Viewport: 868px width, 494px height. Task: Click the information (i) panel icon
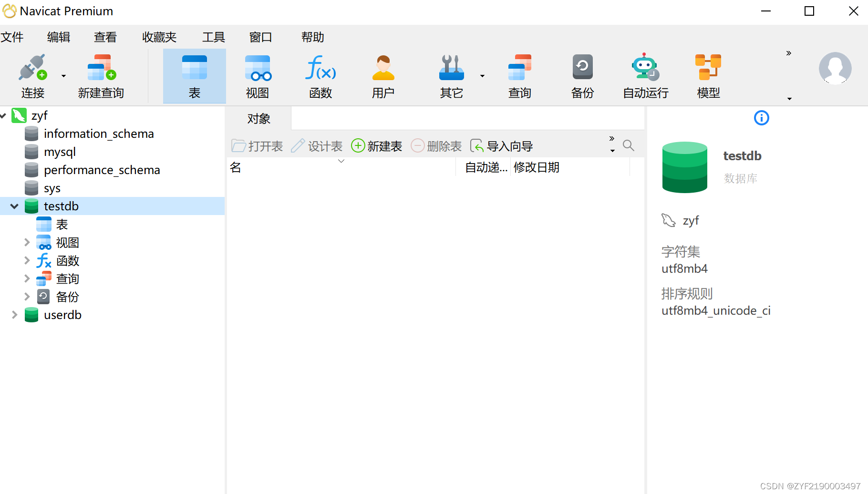[762, 118]
